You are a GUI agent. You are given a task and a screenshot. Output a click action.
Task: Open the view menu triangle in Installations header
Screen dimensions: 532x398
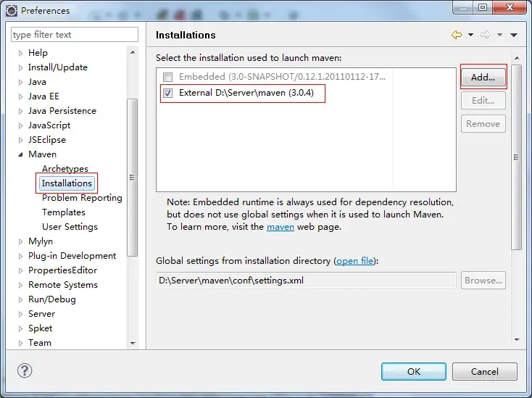coord(514,35)
